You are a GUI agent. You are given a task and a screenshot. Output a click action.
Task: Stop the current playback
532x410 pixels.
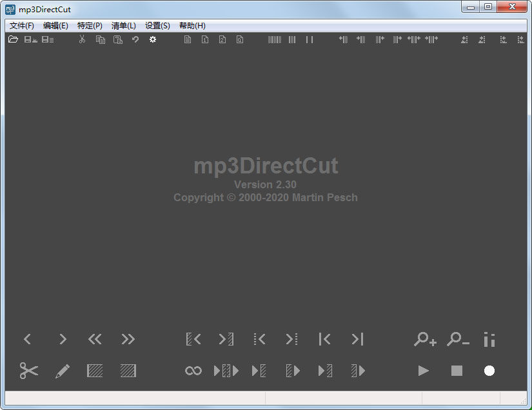pyautogui.click(x=457, y=371)
